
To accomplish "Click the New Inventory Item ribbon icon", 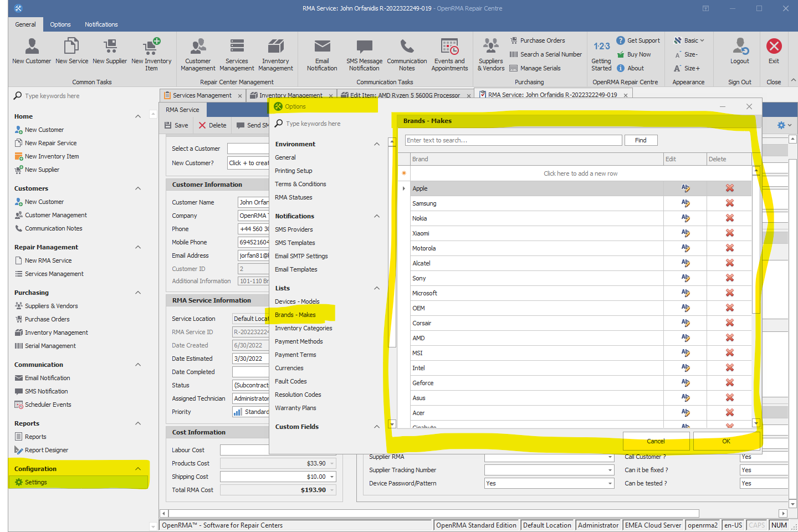I will [x=151, y=54].
